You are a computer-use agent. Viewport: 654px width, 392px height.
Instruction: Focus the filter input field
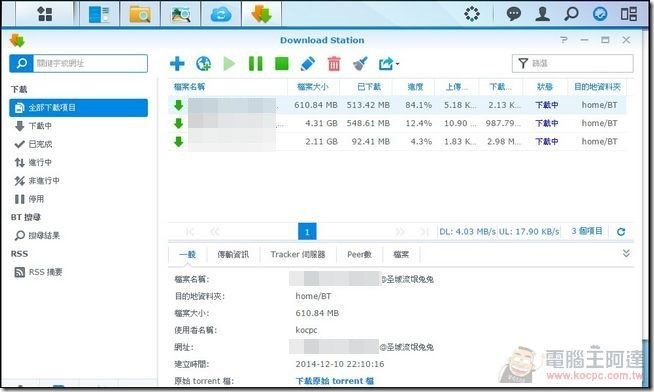[x=572, y=63]
